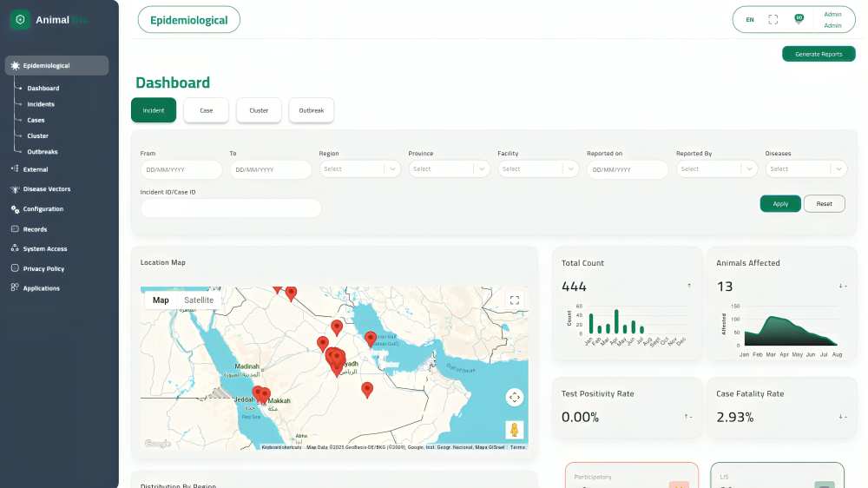
Task: Open Cases in sidebar tree
Action: coord(36,120)
